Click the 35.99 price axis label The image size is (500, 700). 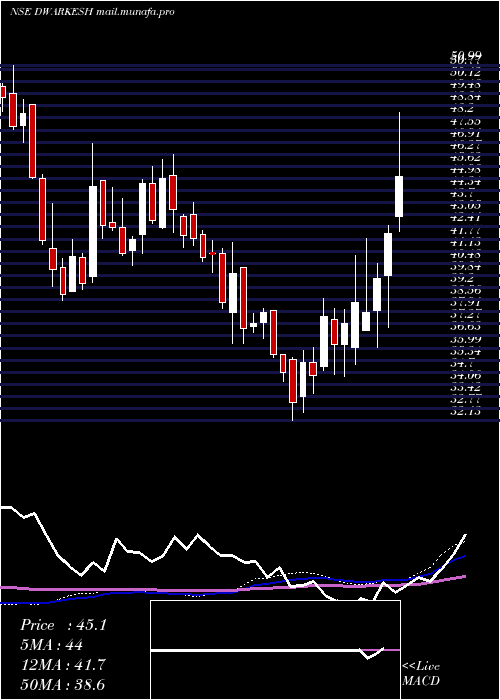(466, 340)
